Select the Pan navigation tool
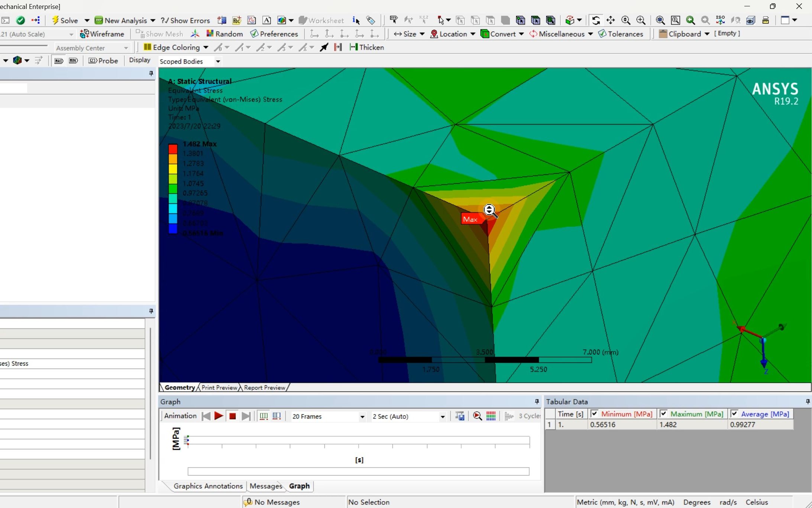 pyautogui.click(x=611, y=20)
